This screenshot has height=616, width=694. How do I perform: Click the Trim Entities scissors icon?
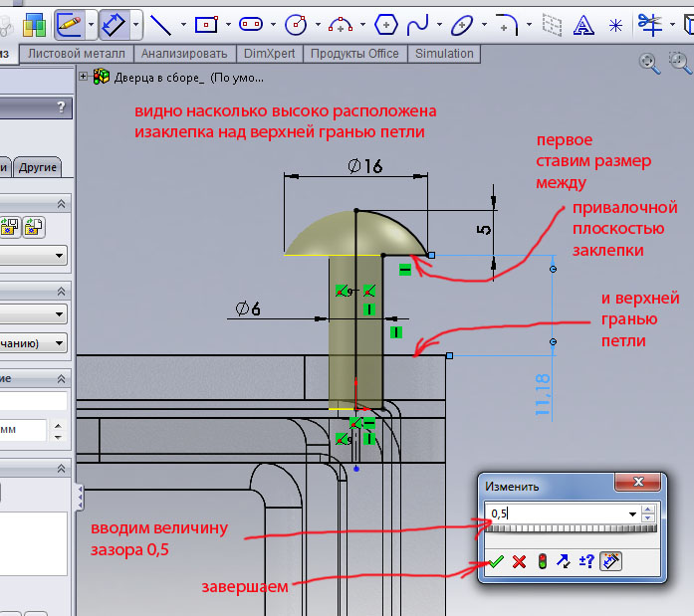point(649,22)
